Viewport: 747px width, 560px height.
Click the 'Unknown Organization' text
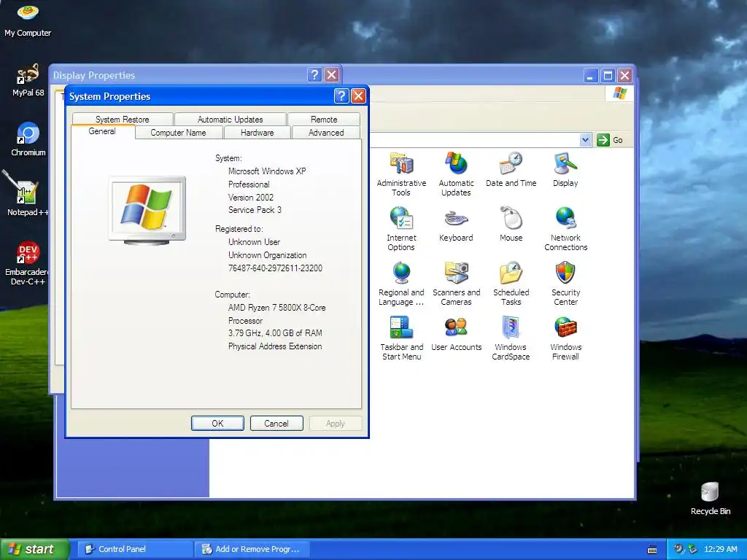[267, 255]
